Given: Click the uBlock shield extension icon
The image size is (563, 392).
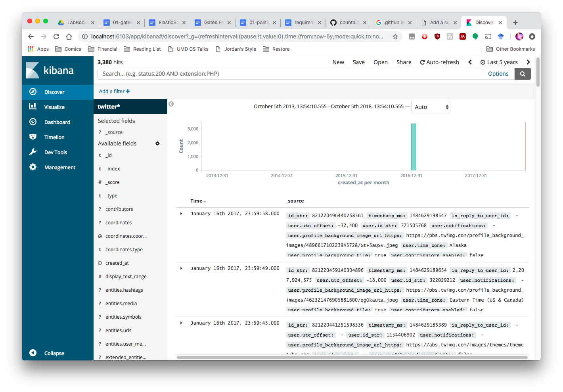Looking at the screenshot, I should click(437, 36).
